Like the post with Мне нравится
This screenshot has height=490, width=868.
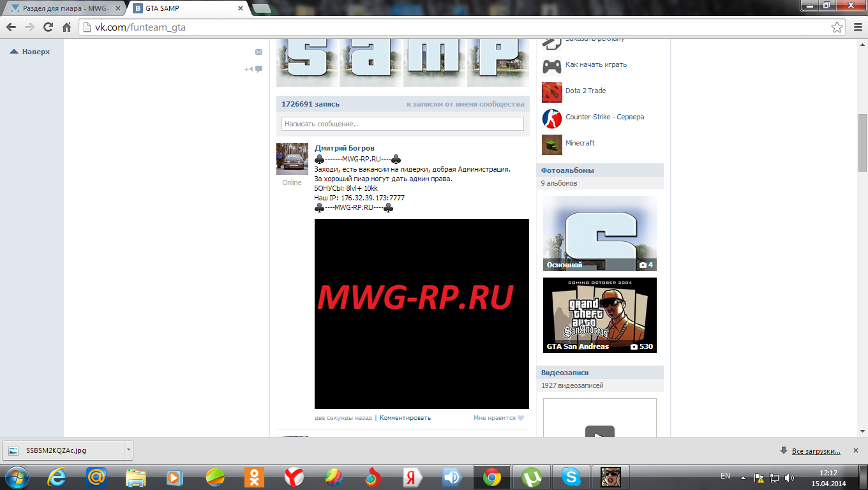pos(498,418)
